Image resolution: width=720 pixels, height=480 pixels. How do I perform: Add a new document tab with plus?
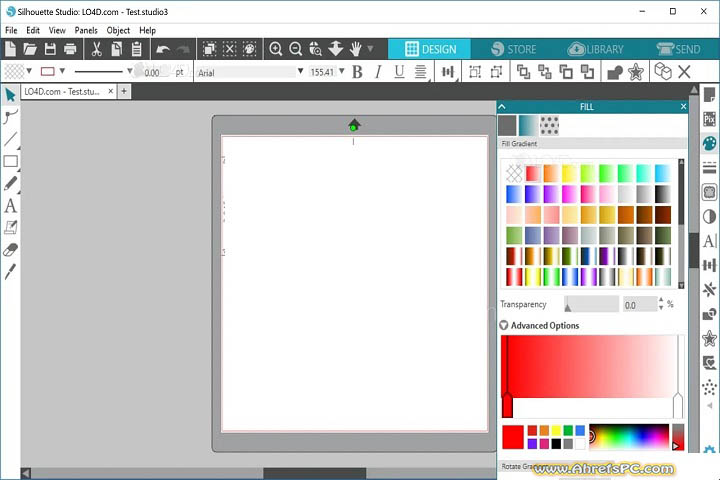pos(124,91)
